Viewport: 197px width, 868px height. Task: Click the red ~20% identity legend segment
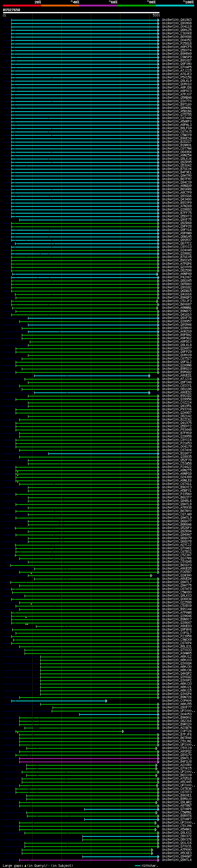(x=22, y=6)
